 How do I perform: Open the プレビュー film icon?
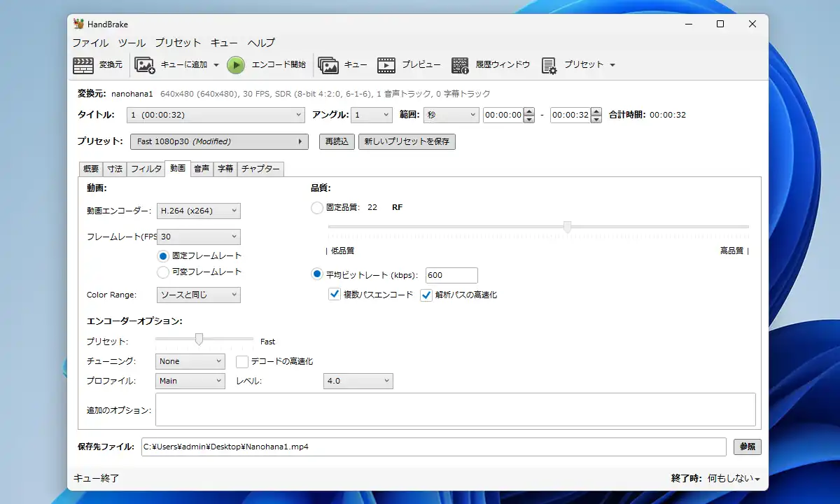tap(386, 65)
